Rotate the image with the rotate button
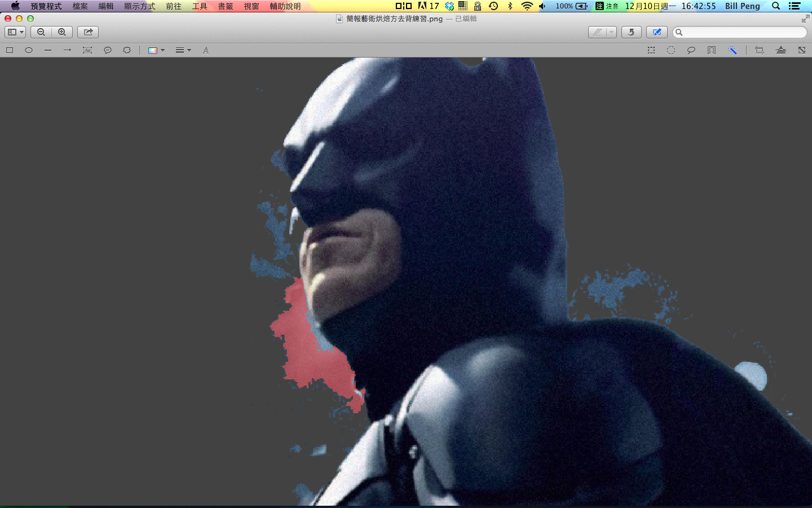The image size is (812, 508). point(632,32)
